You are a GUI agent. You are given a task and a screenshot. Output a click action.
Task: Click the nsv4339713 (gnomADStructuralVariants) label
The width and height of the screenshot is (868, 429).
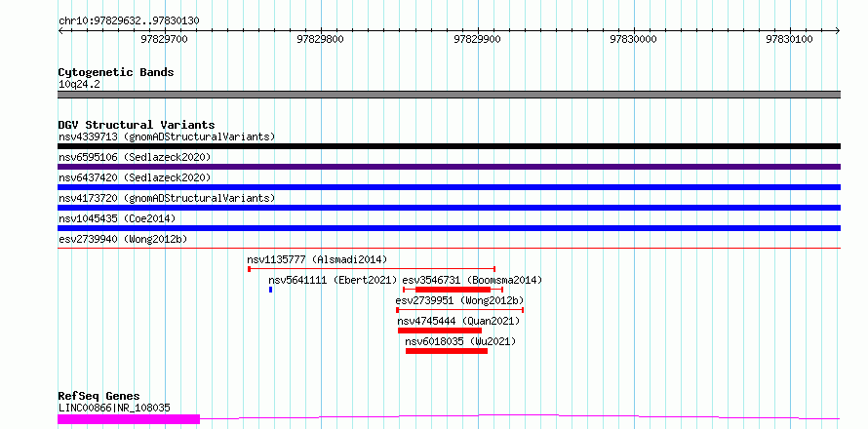(x=167, y=136)
